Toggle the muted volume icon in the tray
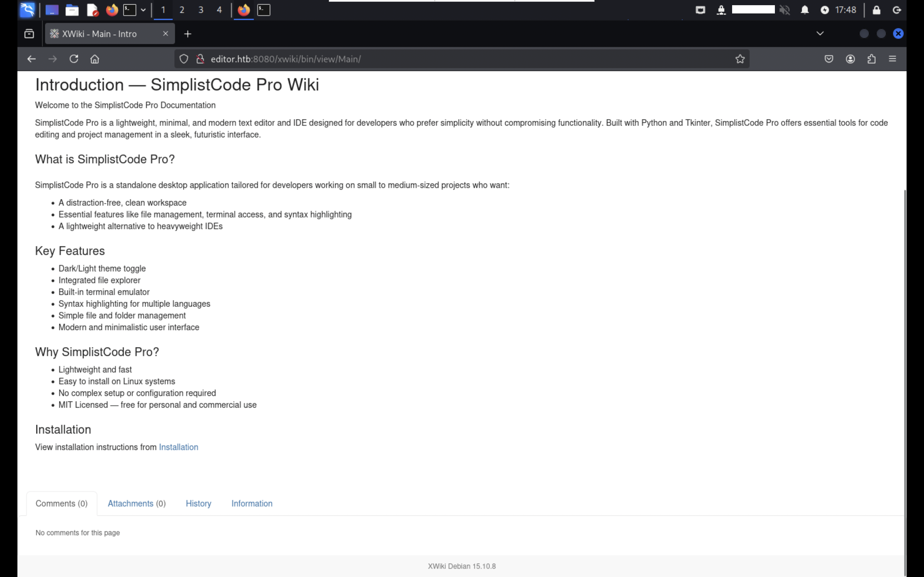The height and width of the screenshot is (577, 924). tap(784, 10)
